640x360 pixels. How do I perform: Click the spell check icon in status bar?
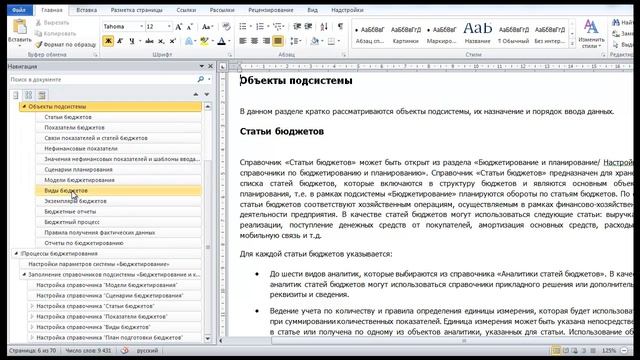(124, 350)
